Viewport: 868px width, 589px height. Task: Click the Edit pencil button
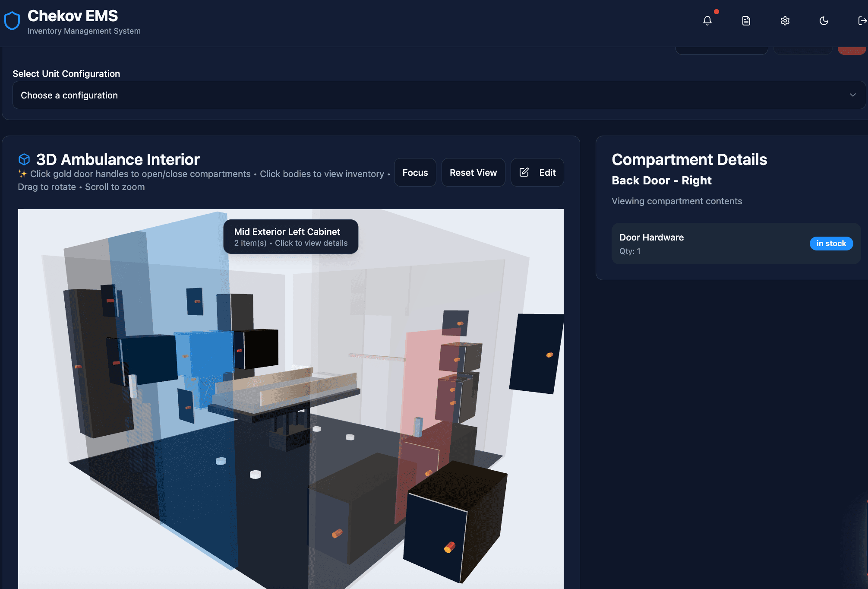tap(537, 172)
